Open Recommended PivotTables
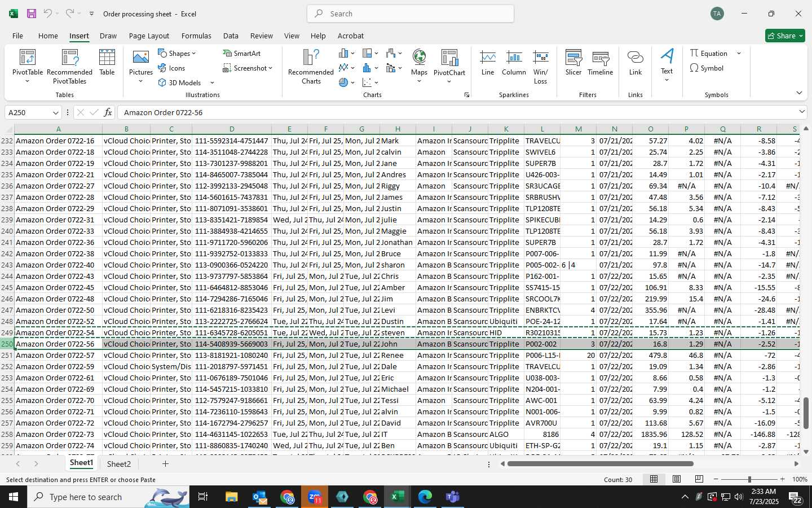 (69, 67)
